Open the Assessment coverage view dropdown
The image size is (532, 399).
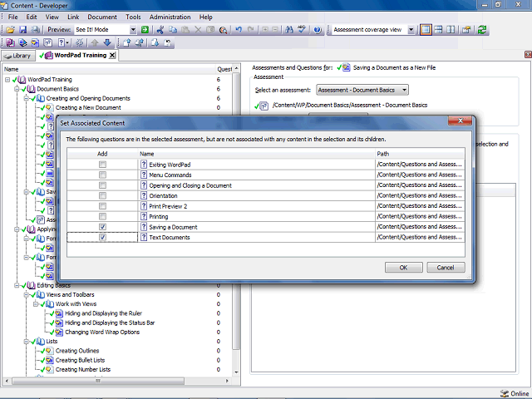point(411,30)
